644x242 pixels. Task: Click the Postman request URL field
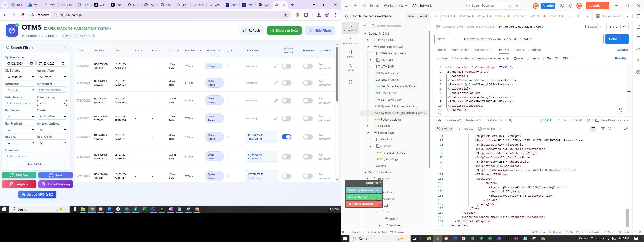click(x=532, y=39)
